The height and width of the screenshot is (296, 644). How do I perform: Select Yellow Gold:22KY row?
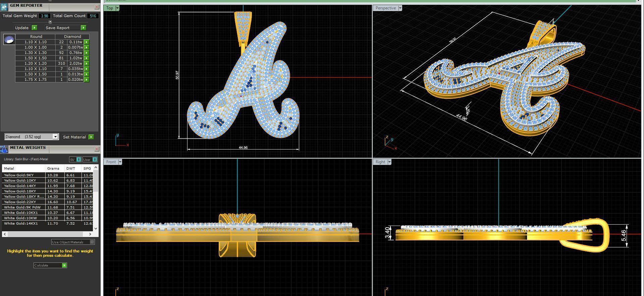click(48, 202)
